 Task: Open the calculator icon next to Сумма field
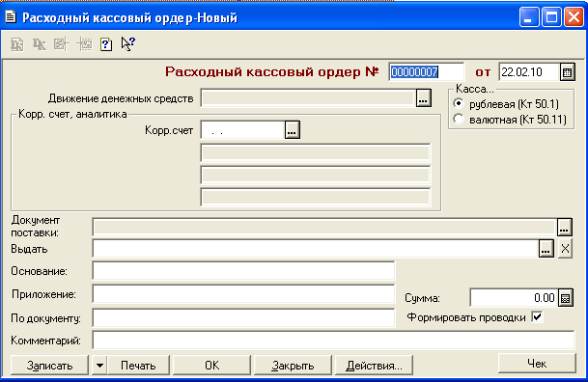pos(566,298)
